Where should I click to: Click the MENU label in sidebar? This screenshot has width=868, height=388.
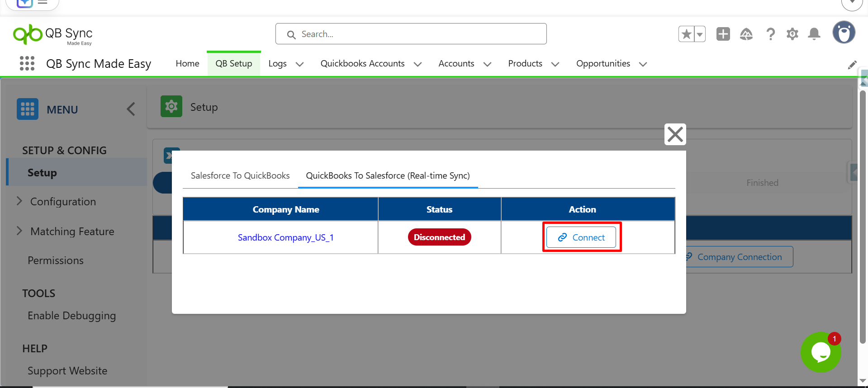point(62,109)
